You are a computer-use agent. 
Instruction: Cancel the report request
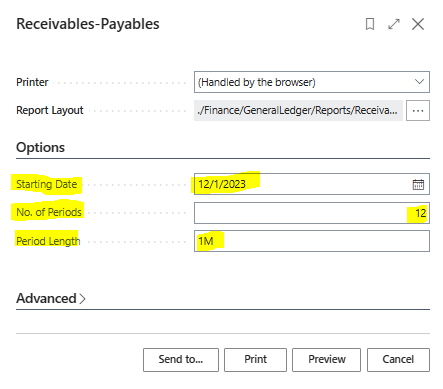[x=398, y=360]
